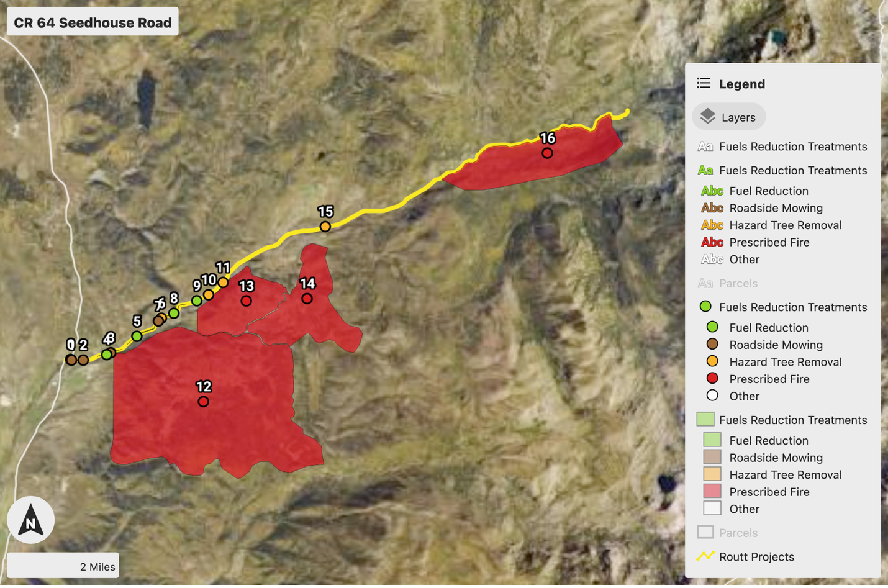
Task: Open the Layers button in the legend
Action: tap(728, 117)
